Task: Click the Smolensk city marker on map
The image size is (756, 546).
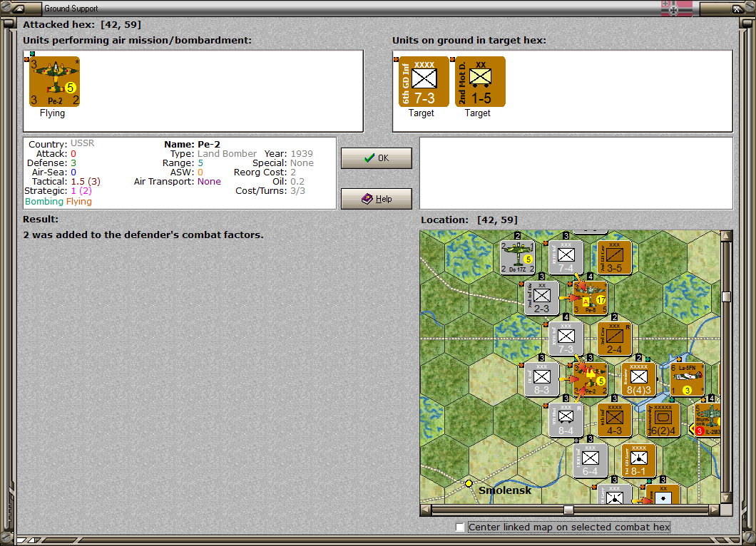Action: click(x=469, y=483)
